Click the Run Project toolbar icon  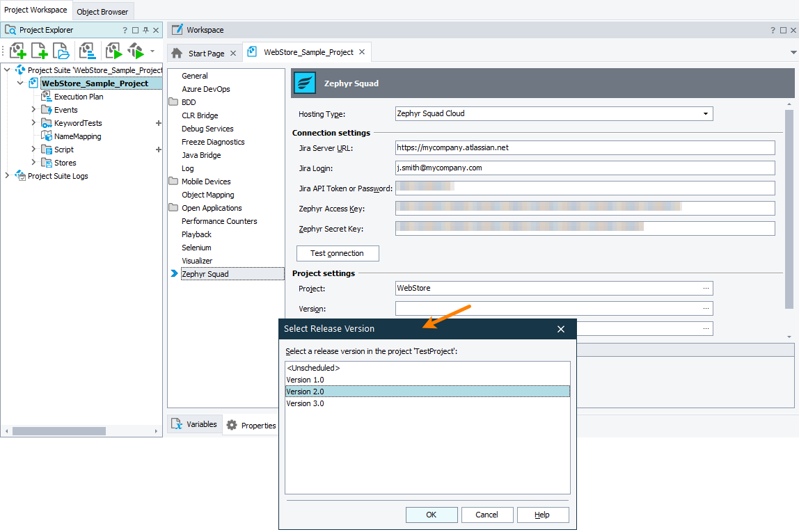pyautogui.click(x=113, y=50)
